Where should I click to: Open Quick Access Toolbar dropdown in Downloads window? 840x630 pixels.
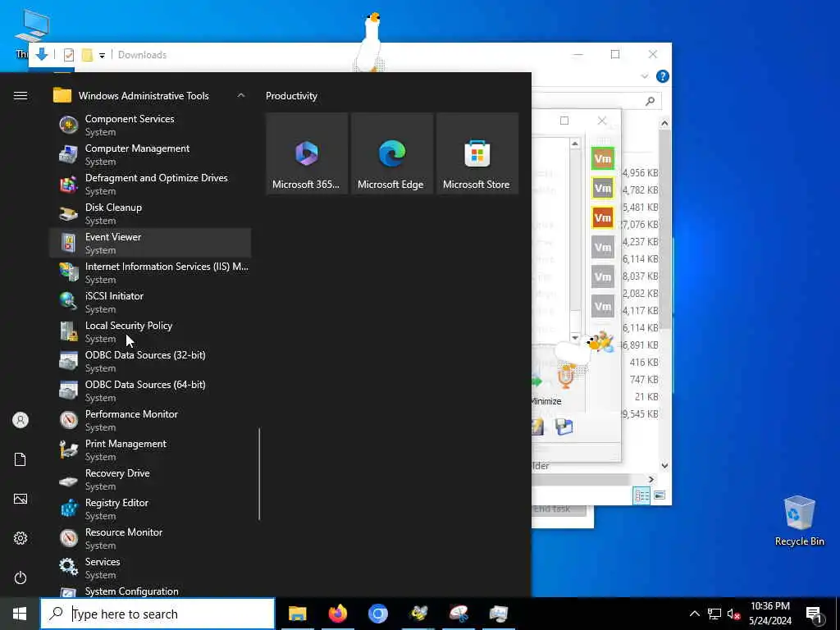point(102,55)
